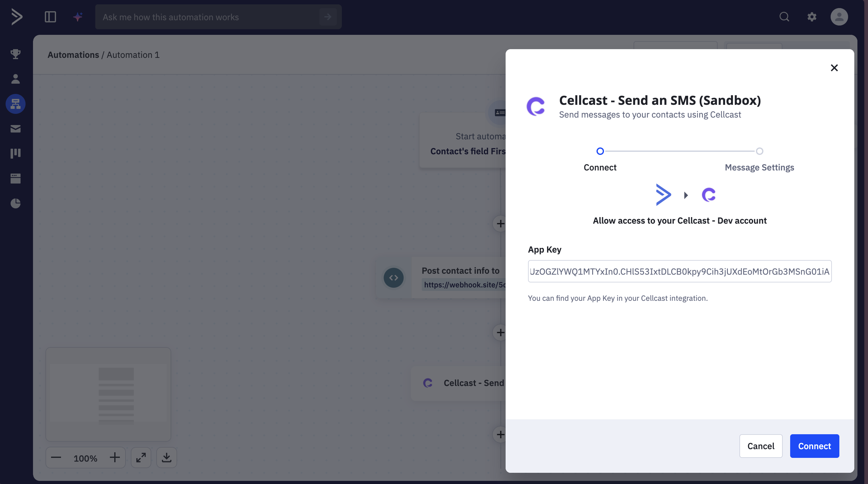Viewport: 868px width, 484px height.
Task: Fit the automation to full screen
Action: pyautogui.click(x=141, y=458)
